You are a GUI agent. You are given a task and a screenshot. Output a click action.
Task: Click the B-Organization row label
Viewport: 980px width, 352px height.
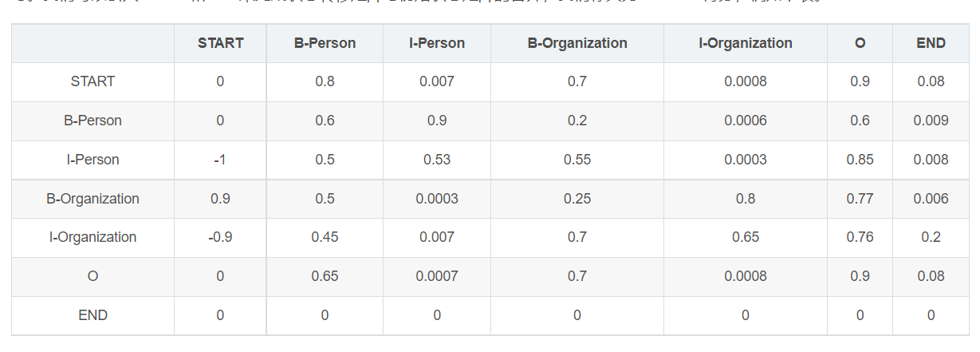pos(92,199)
